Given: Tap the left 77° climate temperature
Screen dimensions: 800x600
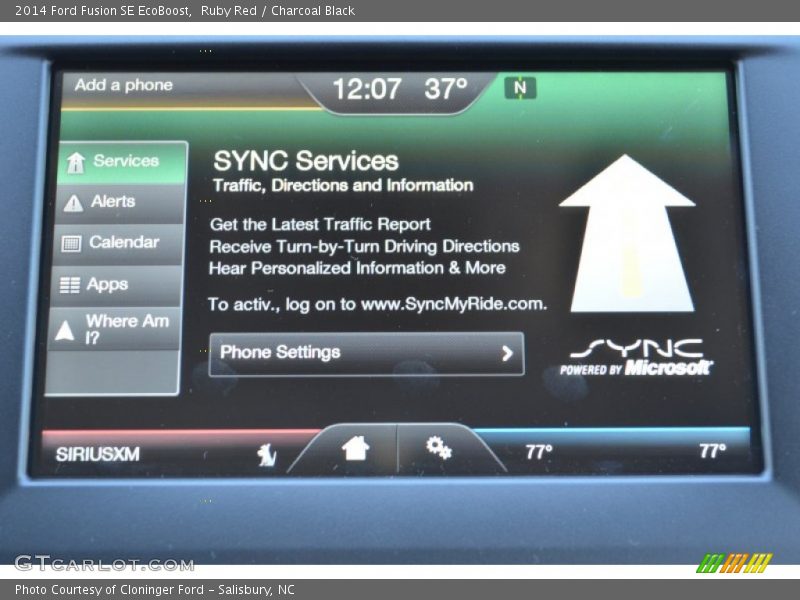Looking at the screenshot, I should point(539,452).
